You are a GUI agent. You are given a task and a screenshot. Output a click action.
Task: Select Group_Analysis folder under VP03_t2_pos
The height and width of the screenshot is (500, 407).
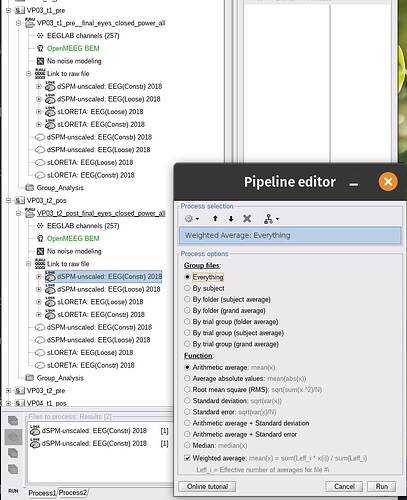60,378
